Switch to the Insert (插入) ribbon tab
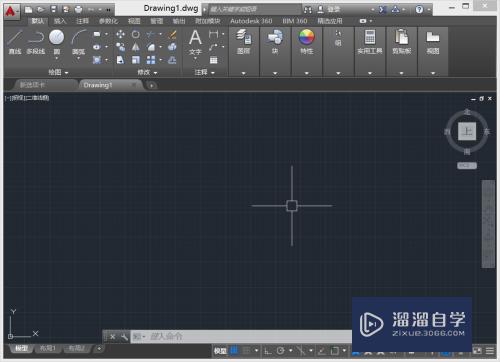Viewport: 500px width, 362px height. pos(60,21)
